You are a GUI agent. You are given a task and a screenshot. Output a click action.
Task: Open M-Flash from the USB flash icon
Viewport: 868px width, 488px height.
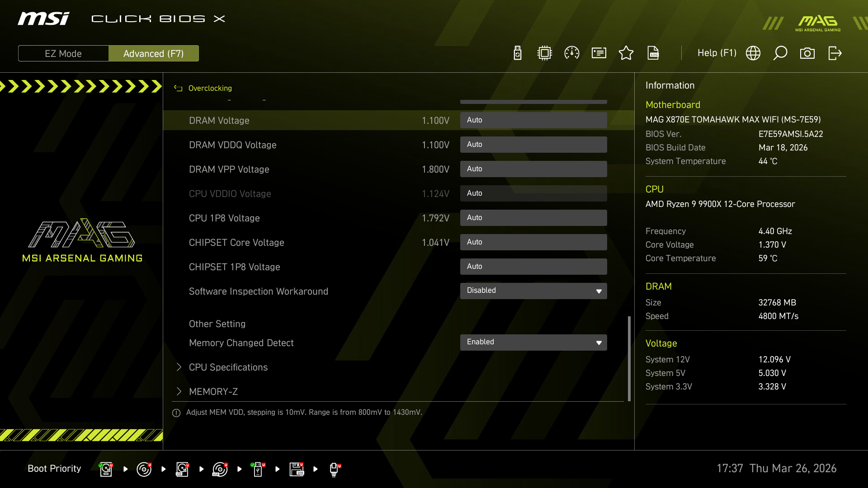pyautogui.click(x=517, y=53)
